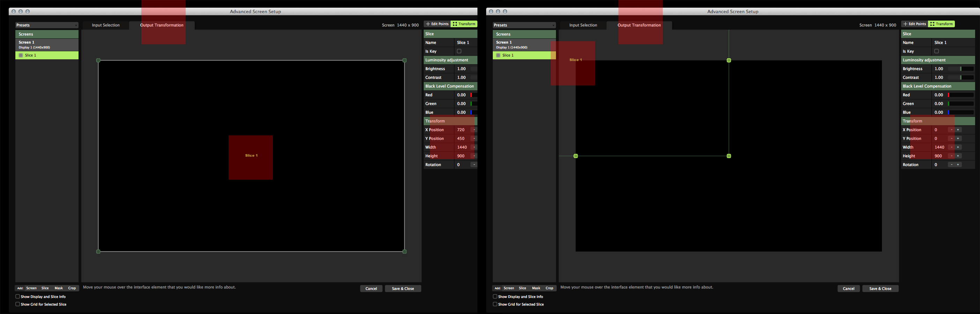Select Transform mode in right window
This screenshot has width=980, height=314.
pos(941,24)
